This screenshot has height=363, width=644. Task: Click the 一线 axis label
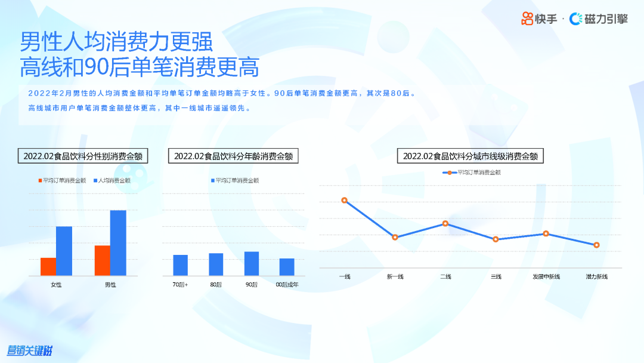(345, 276)
